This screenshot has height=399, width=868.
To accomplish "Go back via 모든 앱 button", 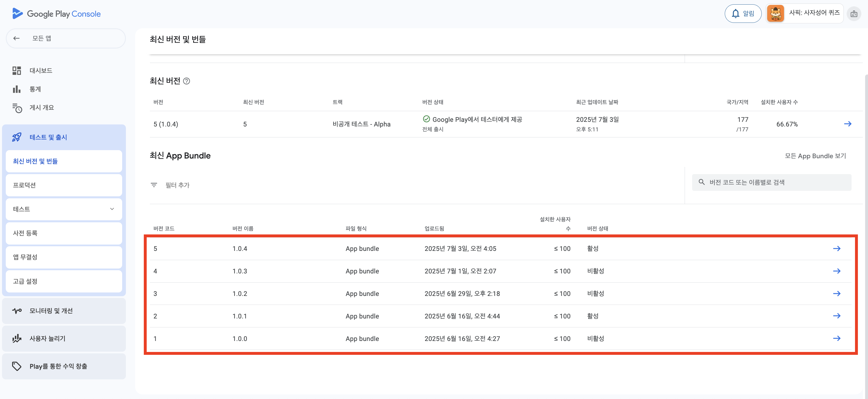I will pyautogui.click(x=65, y=38).
